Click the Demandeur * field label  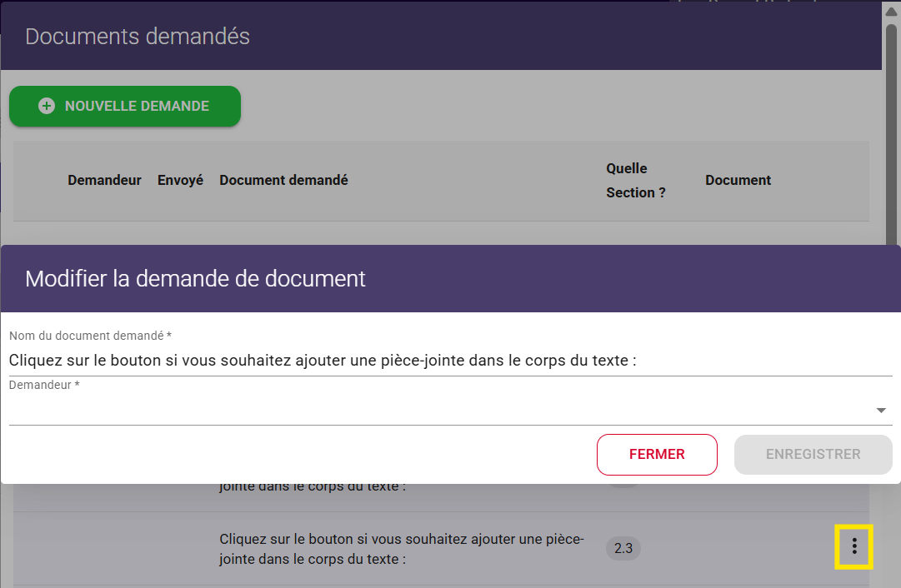[44, 386]
